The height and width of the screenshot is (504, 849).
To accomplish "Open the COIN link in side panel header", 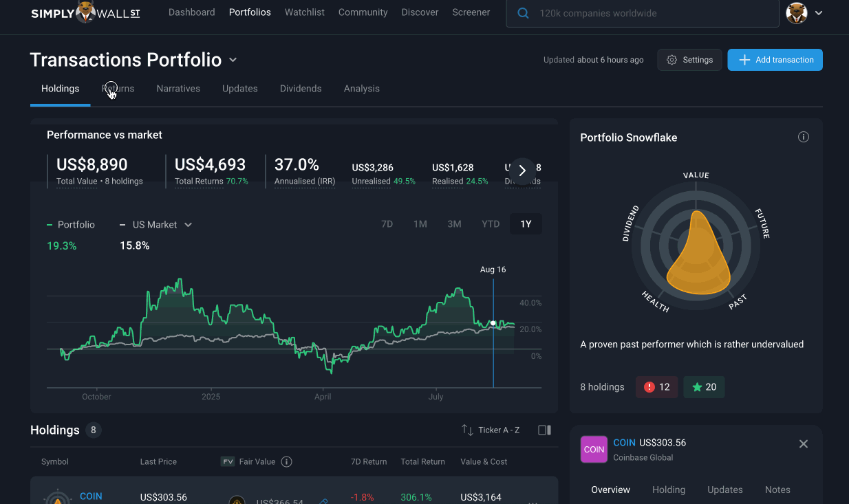I will (625, 442).
